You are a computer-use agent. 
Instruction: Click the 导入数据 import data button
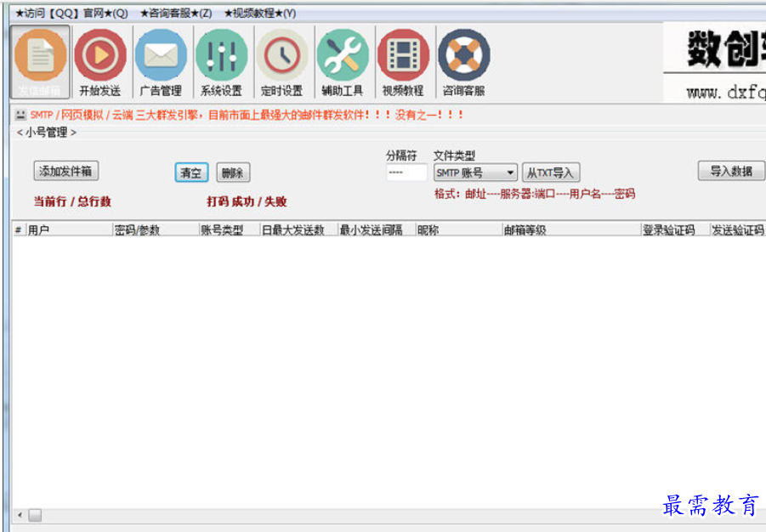click(731, 171)
